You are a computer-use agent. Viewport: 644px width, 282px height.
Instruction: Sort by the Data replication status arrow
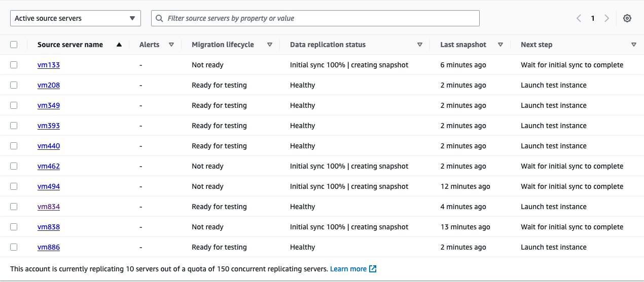pyautogui.click(x=420, y=45)
